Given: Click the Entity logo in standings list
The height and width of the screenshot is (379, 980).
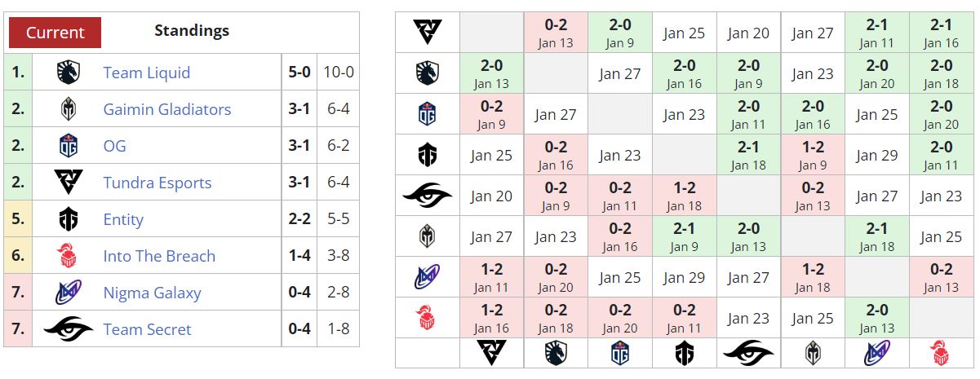Looking at the screenshot, I should 69,219.
